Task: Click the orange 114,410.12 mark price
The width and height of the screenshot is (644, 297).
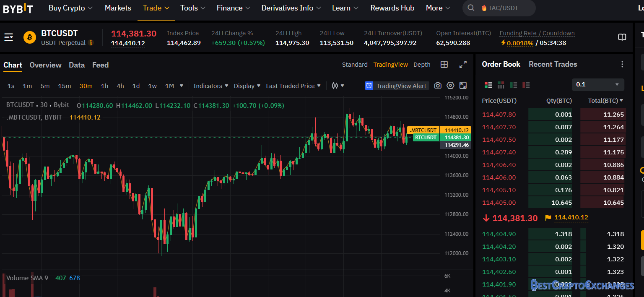Action: coord(571,218)
